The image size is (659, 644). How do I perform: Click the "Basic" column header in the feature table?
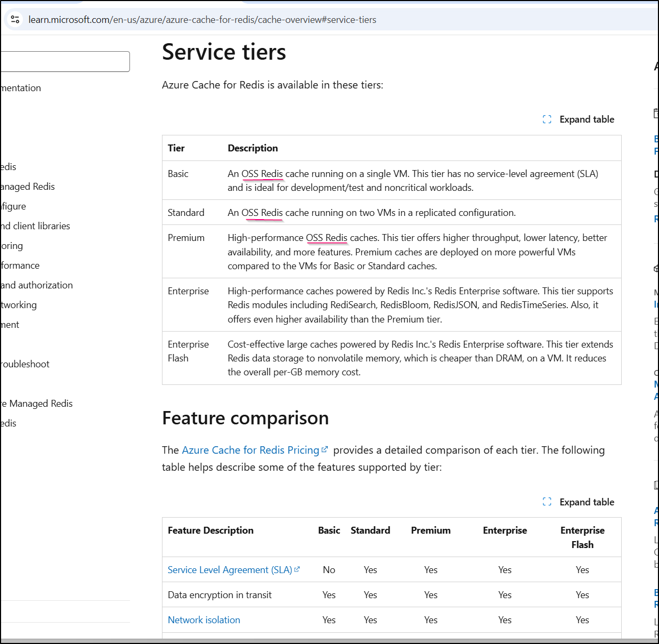click(329, 530)
